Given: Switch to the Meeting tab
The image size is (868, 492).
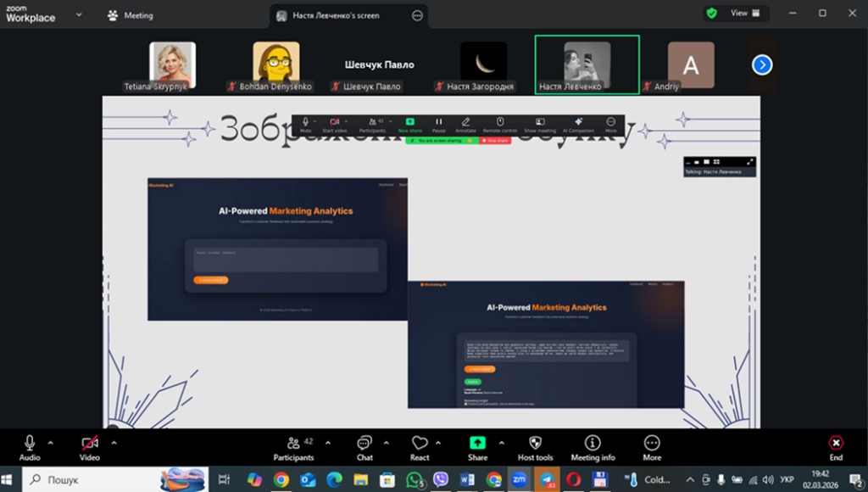Looking at the screenshot, I should click(x=131, y=15).
